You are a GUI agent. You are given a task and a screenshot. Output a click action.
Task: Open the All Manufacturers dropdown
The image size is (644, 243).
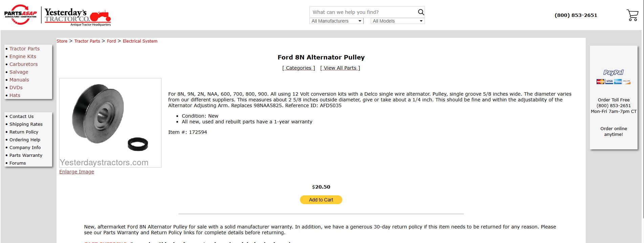click(x=337, y=21)
